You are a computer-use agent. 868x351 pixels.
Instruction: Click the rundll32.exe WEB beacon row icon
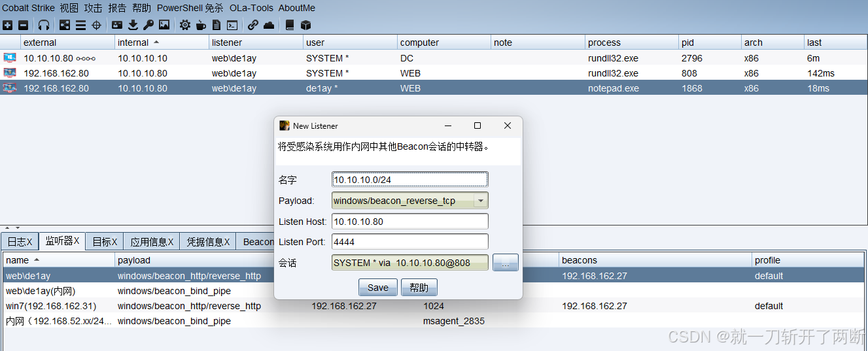[x=10, y=73]
